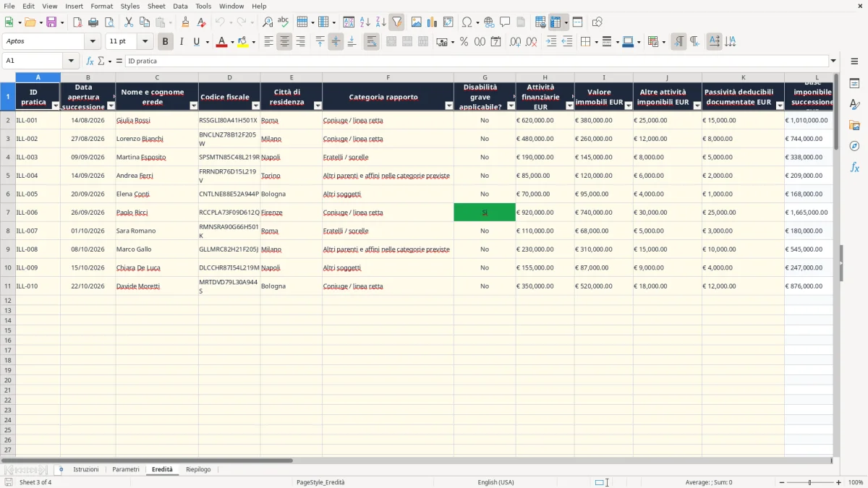The height and width of the screenshot is (488, 868).
Task: Click the Increase Indent icon
Action: pos(551,42)
